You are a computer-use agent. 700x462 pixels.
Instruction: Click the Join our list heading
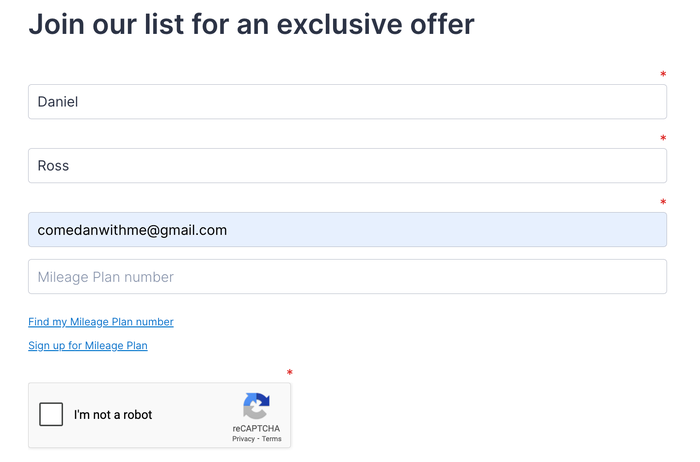pos(251,24)
